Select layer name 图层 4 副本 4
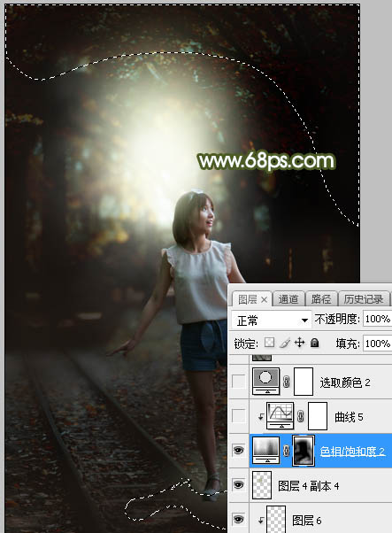The width and height of the screenshot is (392, 533). 308,486
